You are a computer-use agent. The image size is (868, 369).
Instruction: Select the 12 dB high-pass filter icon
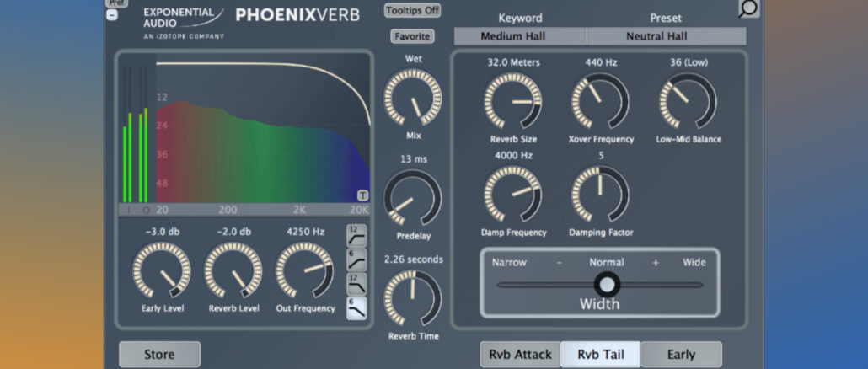[356, 235]
